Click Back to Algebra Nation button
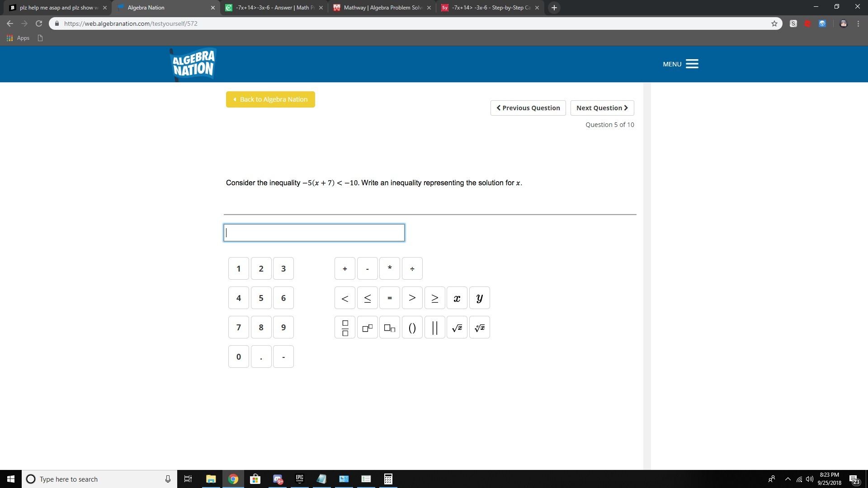Screen dimensions: 868x488 270,99
